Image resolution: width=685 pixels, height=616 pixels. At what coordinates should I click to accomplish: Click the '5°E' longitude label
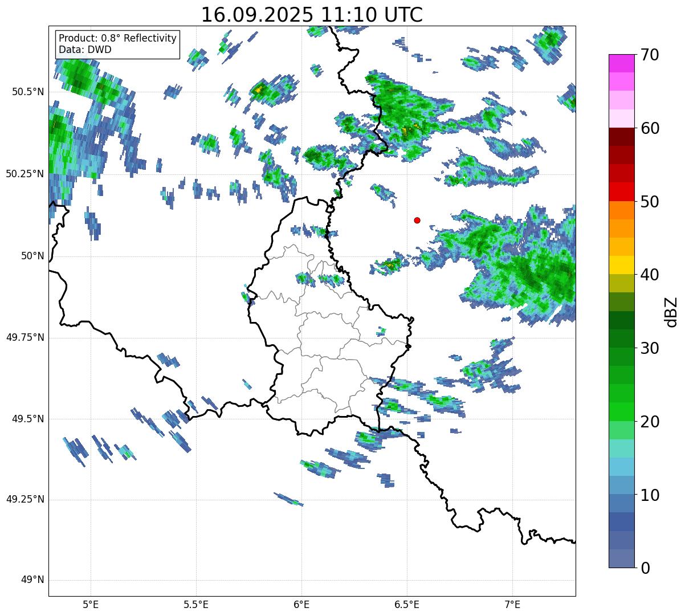[91, 604]
